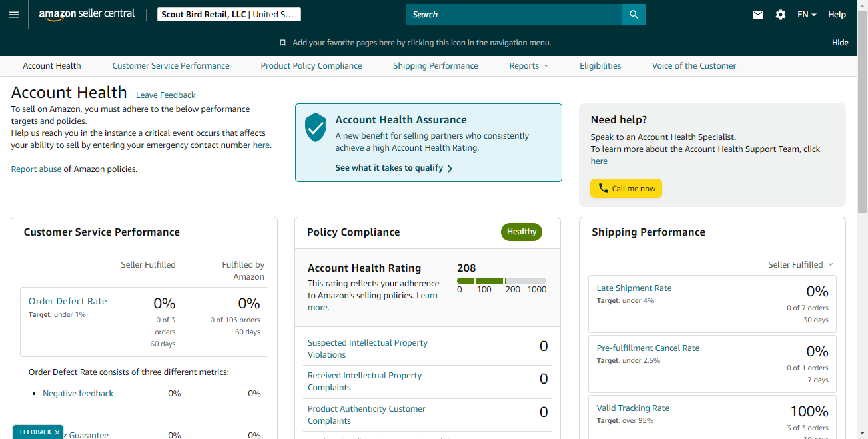
Task: Open the Customer Service Performance tab
Action: click(x=171, y=65)
